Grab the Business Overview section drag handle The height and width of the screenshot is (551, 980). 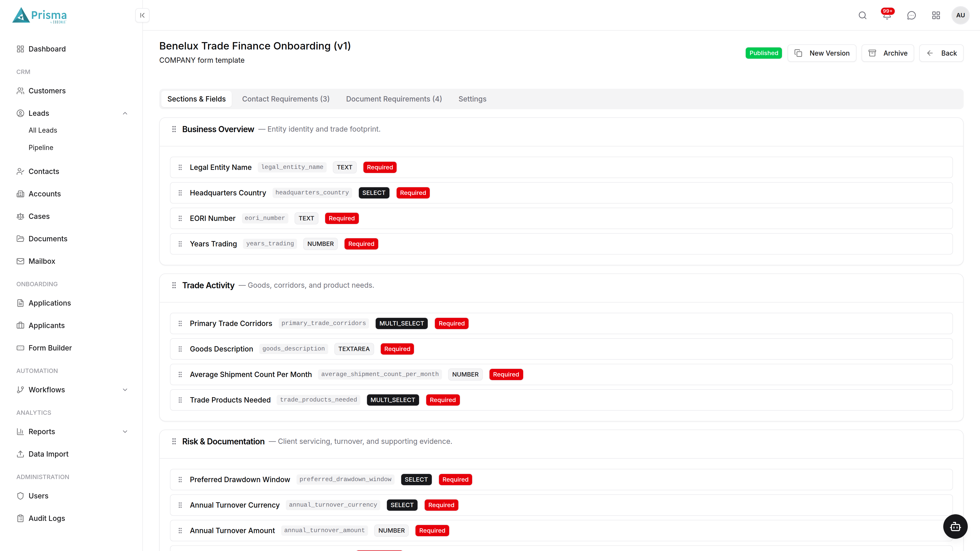click(174, 129)
